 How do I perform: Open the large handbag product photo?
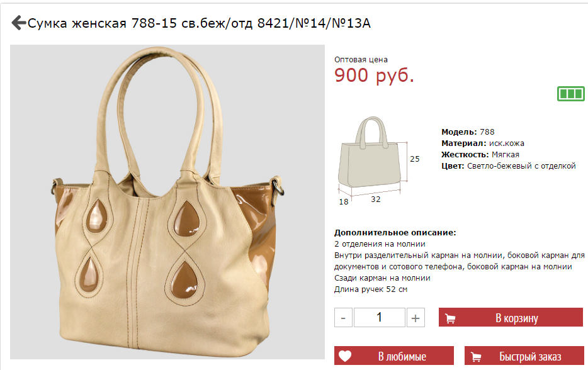pyautogui.click(x=167, y=202)
